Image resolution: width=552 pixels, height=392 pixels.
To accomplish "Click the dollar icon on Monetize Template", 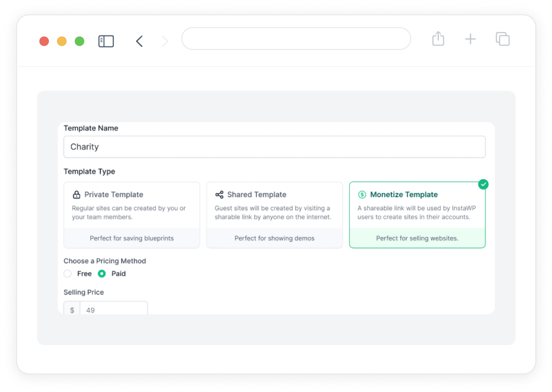I will pos(362,194).
